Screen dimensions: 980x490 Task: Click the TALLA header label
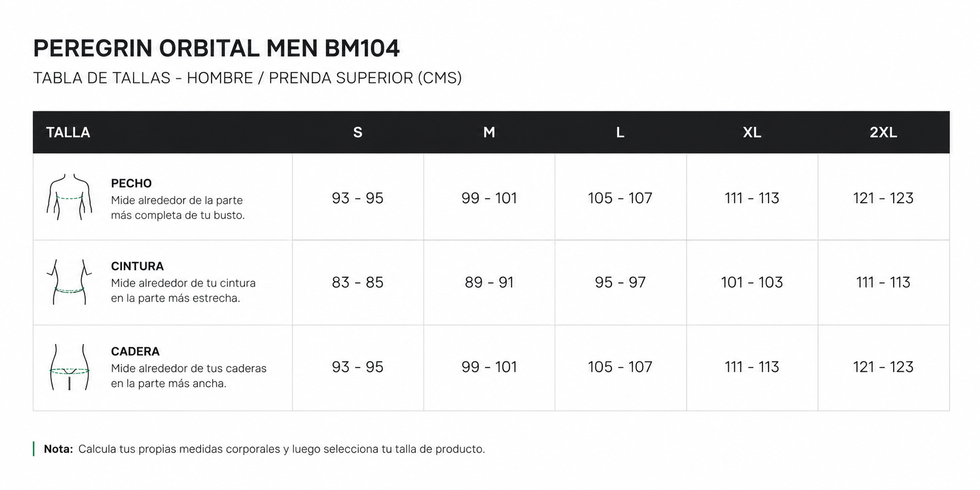tap(68, 133)
